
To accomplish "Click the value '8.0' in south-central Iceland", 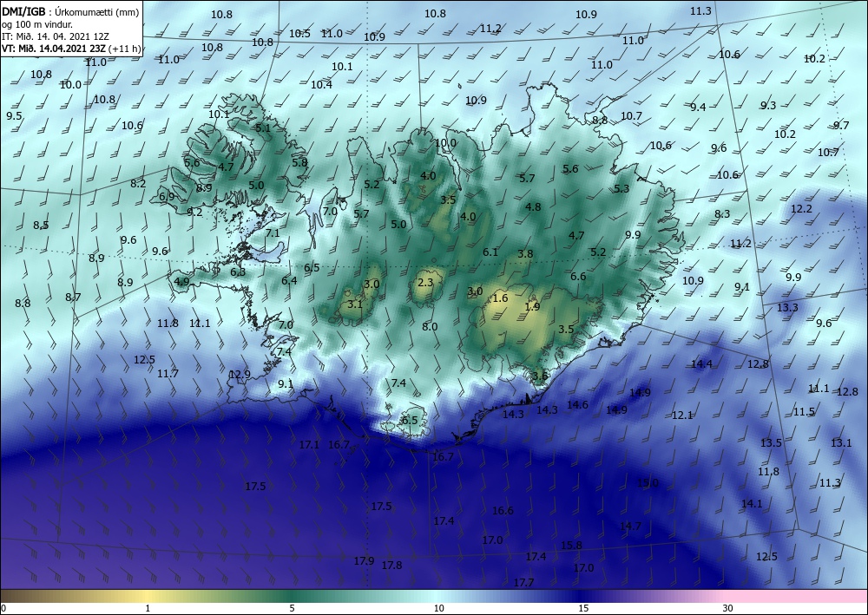I will (x=430, y=327).
